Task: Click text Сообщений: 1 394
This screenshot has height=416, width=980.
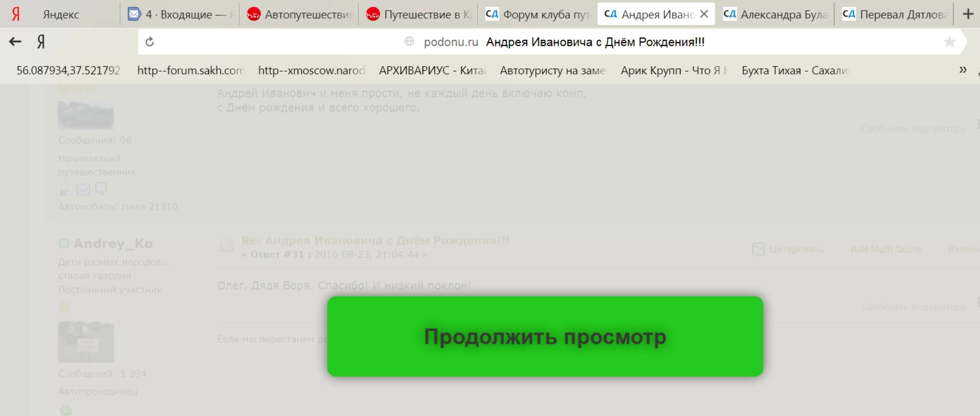Action: [102, 373]
